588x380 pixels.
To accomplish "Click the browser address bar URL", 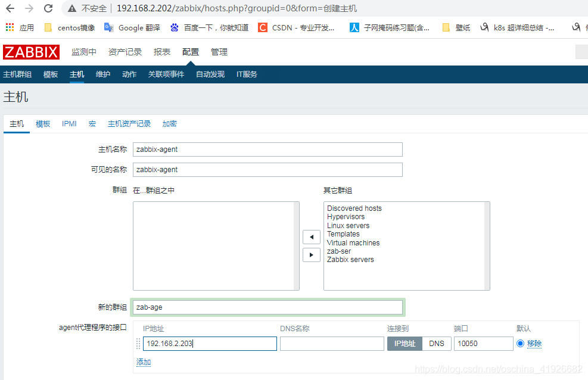I will click(x=237, y=8).
